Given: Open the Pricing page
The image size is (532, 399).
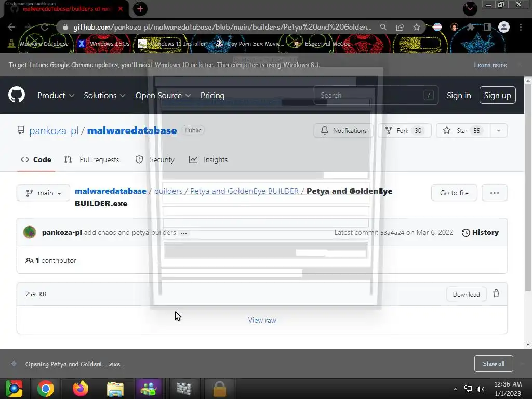Looking at the screenshot, I should pyautogui.click(x=212, y=96).
